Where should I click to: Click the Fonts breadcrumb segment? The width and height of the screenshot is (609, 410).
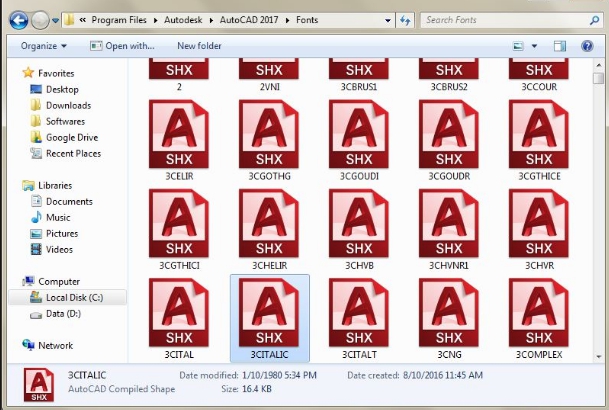307,20
